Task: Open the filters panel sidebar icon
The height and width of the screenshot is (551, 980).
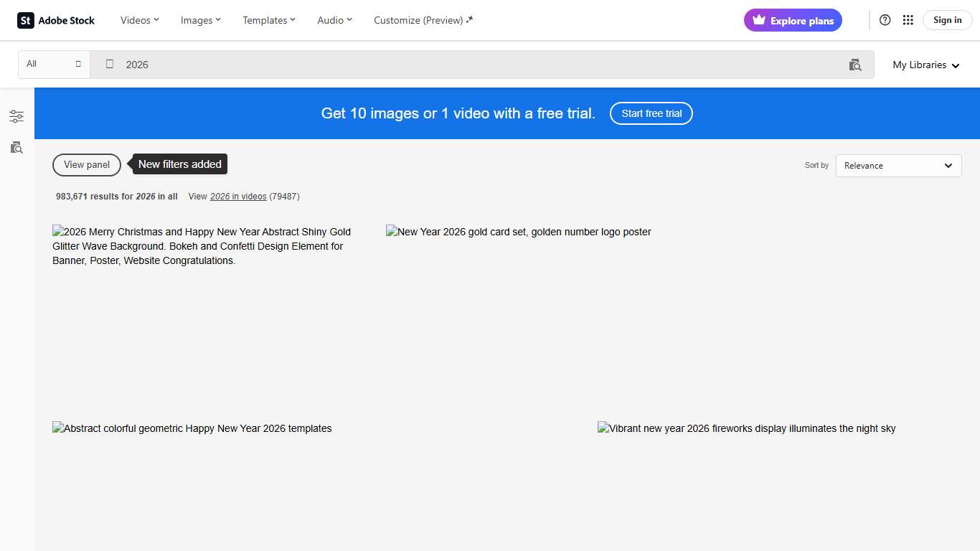Action: coord(17,116)
